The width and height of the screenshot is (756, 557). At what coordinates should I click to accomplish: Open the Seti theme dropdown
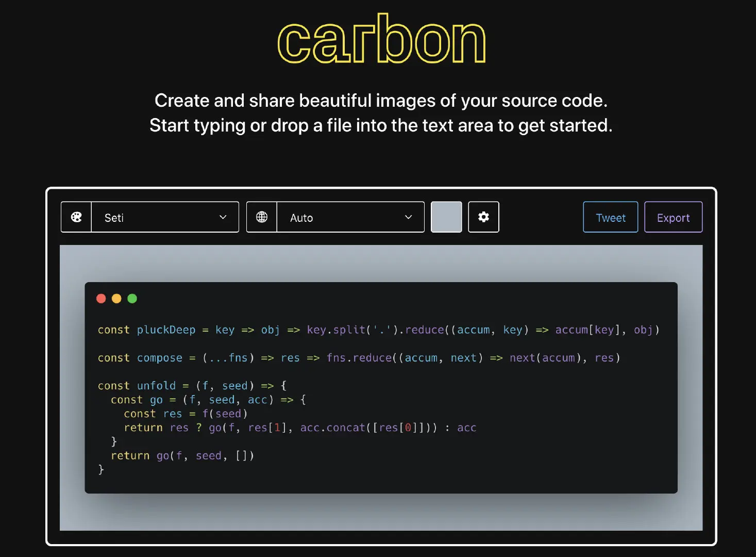pos(165,217)
